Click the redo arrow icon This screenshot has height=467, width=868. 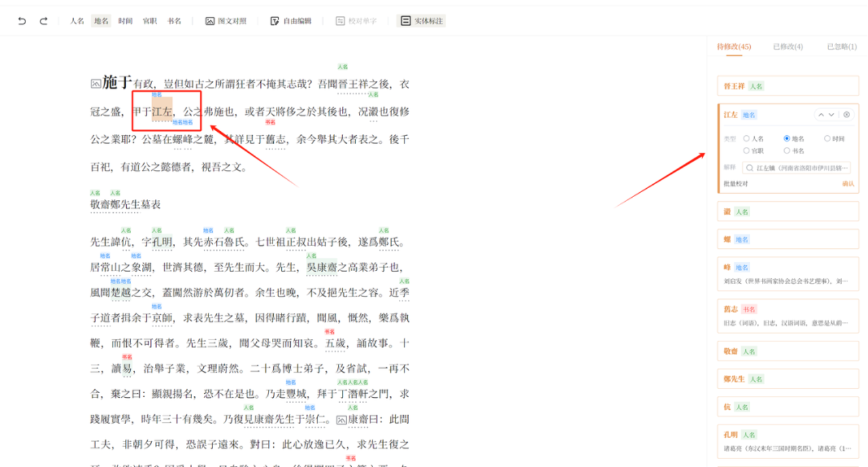[43, 21]
